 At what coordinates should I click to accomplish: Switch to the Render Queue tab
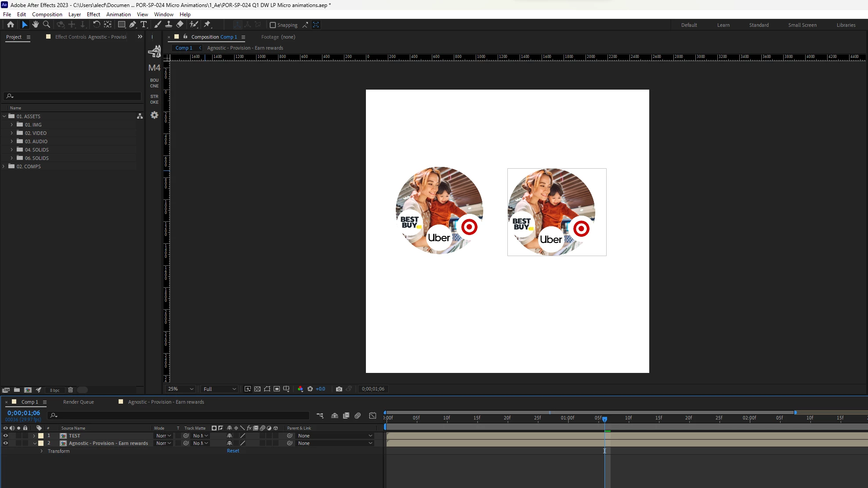coord(78,402)
